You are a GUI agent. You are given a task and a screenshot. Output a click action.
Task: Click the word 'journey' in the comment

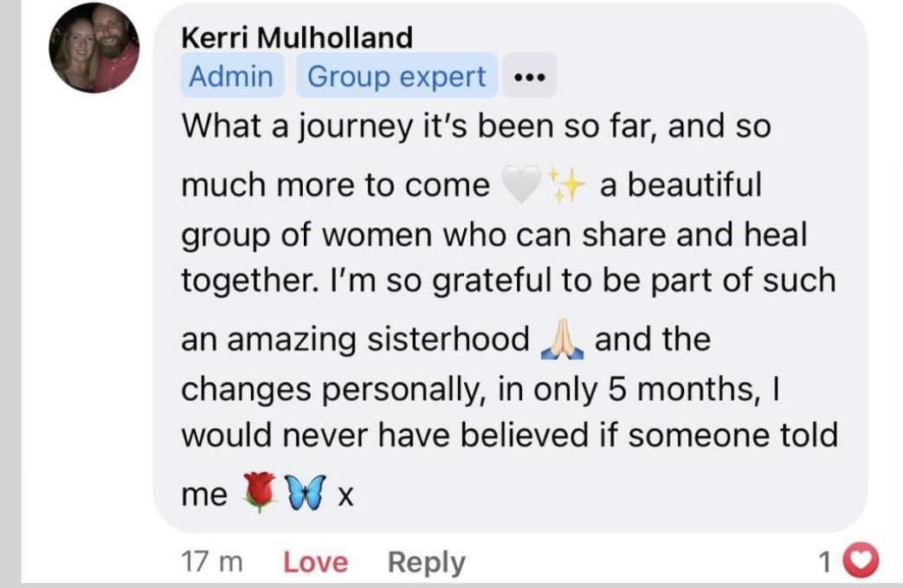coord(351,127)
